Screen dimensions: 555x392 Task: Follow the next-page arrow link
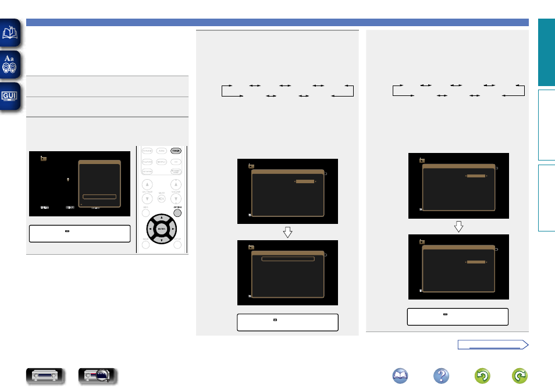point(493,344)
